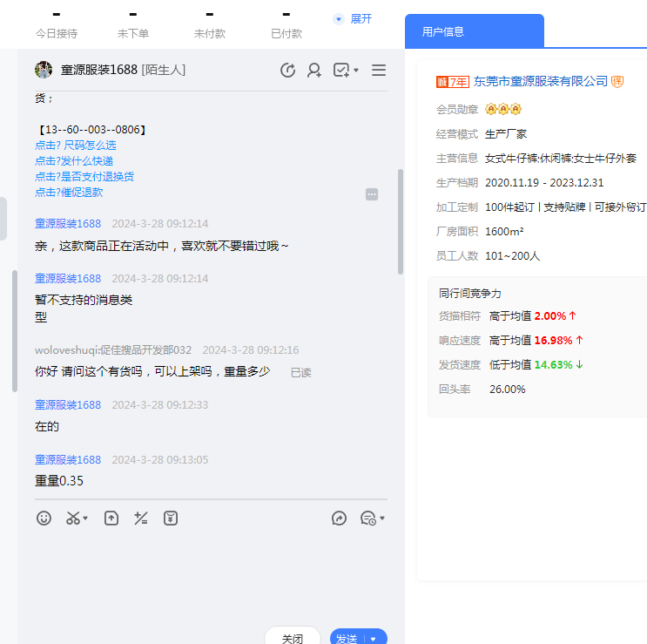The width and height of the screenshot is (647, 644).
Task: Click the message input text area
Action: coord(209,575)
